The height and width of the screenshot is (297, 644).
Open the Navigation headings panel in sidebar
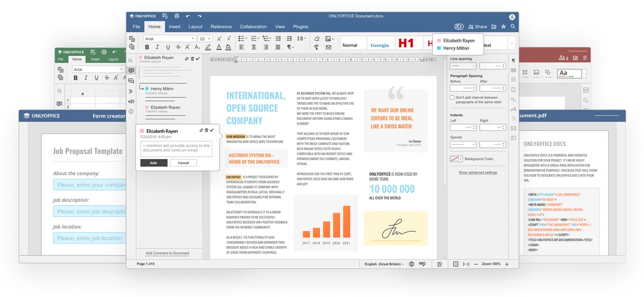click(x=131, y=91)
